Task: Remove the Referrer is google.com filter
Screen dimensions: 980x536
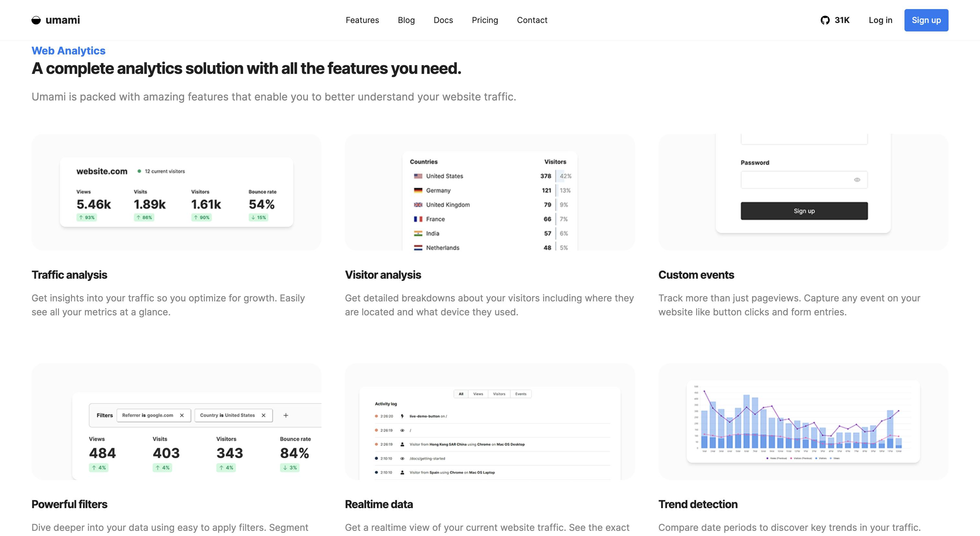Action: (x=182, y=415)
